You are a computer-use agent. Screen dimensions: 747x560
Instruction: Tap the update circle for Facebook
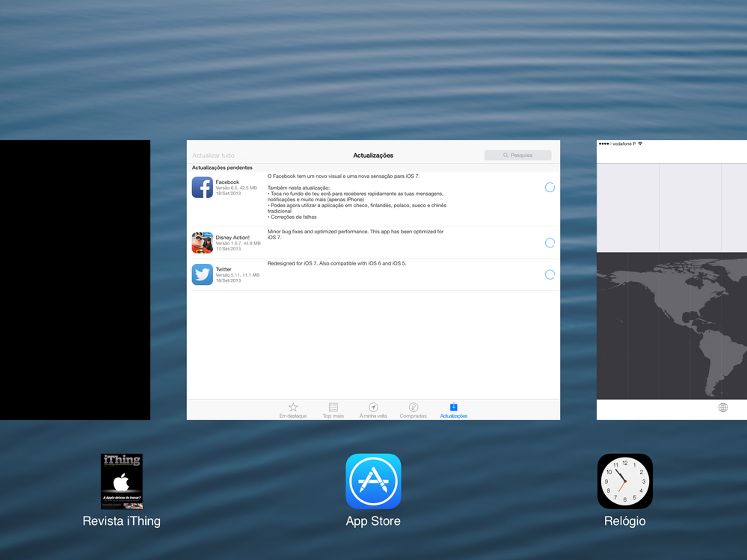coord(550,187)
